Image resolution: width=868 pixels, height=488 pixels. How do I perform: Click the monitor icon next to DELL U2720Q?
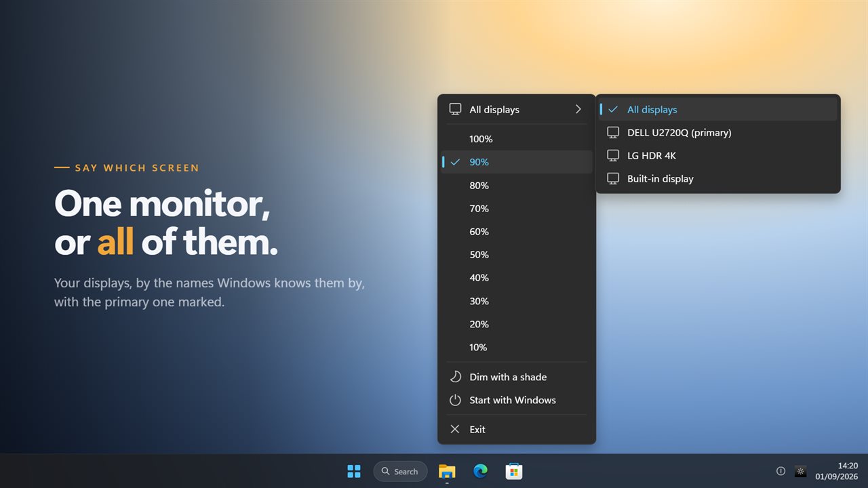[x=613, y=132]
